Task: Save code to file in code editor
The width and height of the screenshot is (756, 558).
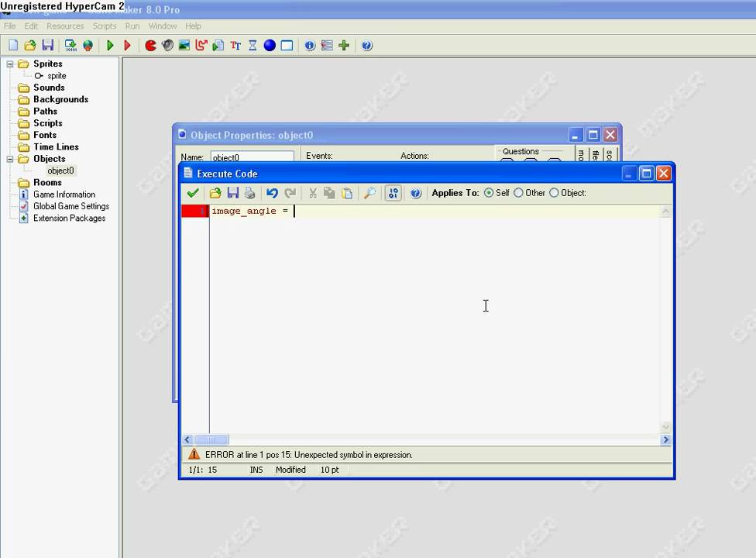Action: [233, 193]
